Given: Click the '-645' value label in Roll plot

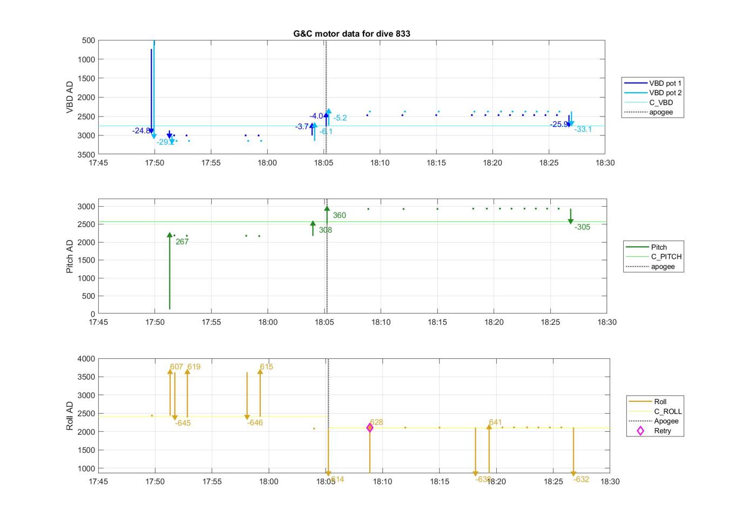Looking at the screenshot, I should 183,423.
